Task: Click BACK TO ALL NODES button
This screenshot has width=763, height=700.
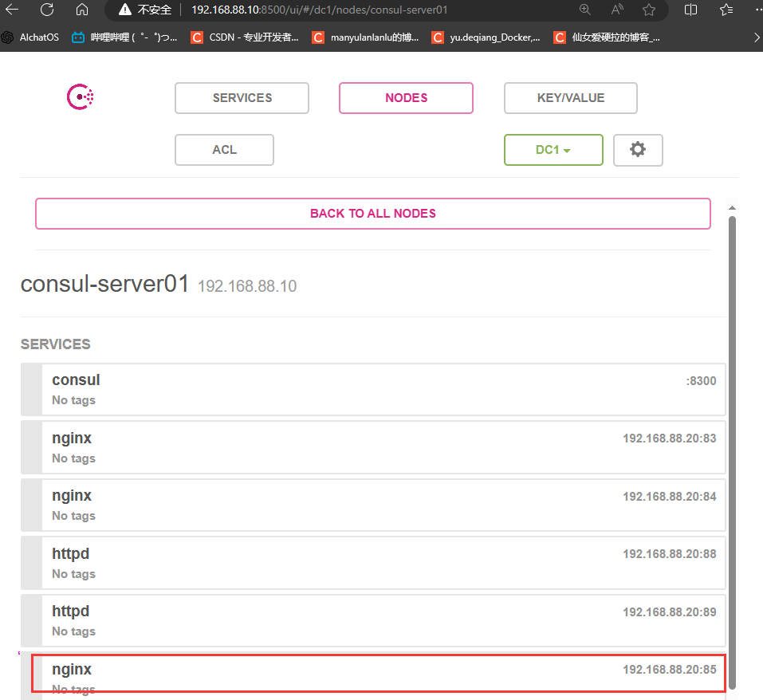Action: [x=372, y=214]
